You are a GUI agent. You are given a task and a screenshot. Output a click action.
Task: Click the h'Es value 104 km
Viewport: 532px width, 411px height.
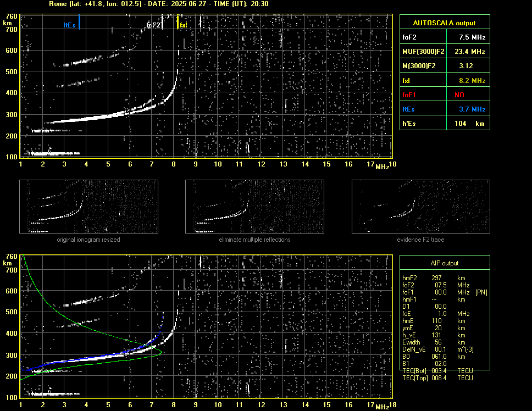469,124
